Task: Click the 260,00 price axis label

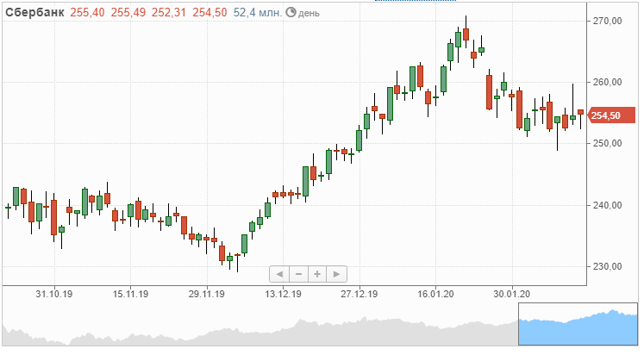Action: point(608,82)
